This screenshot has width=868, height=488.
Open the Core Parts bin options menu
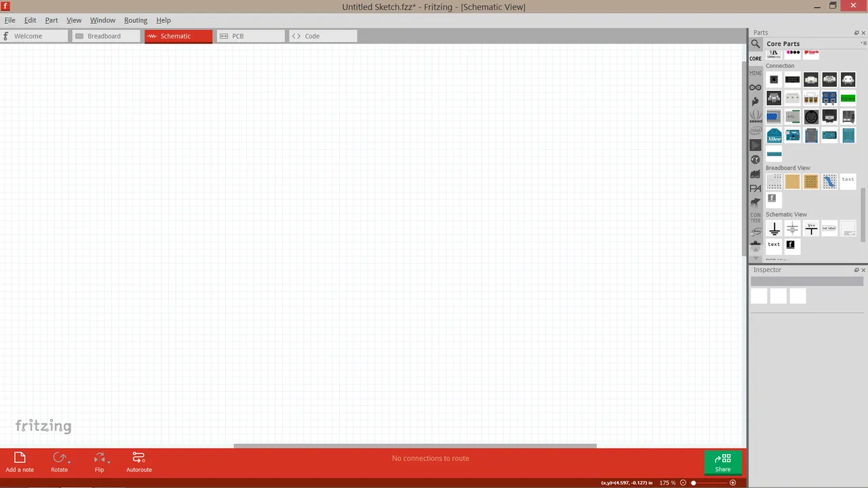click(863, 43)
